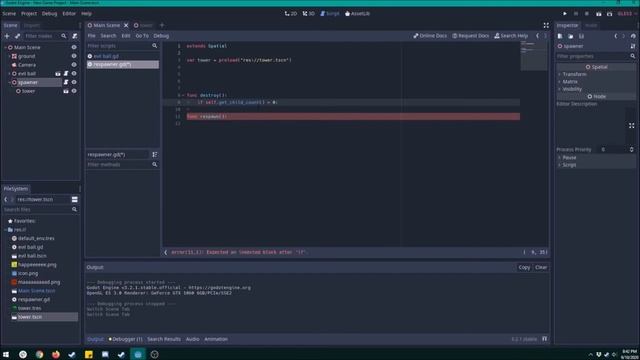This screenshot has height=360, width=640.
Task: Click the Filter properties field
Action: [x=596, y=56]
